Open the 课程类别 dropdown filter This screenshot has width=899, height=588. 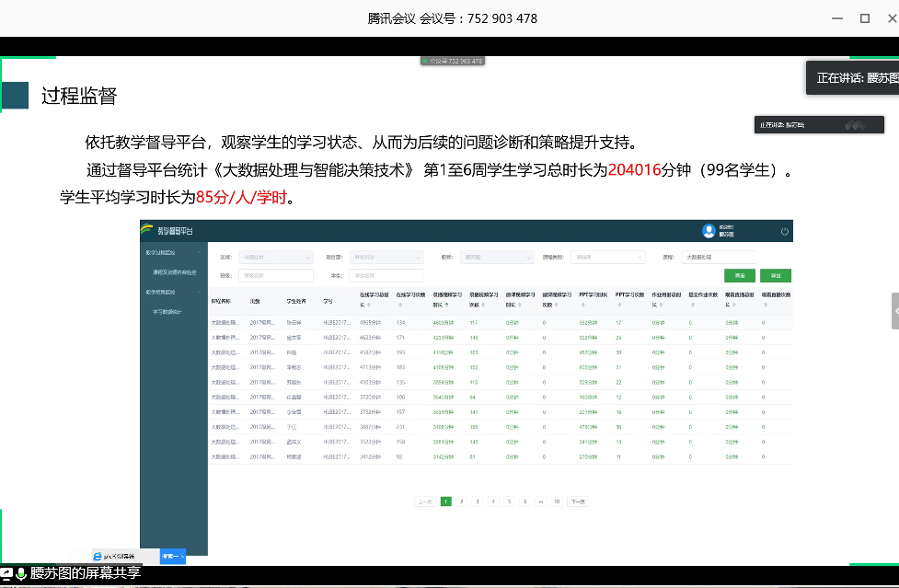pyautogui.click(x=606, y=258)
